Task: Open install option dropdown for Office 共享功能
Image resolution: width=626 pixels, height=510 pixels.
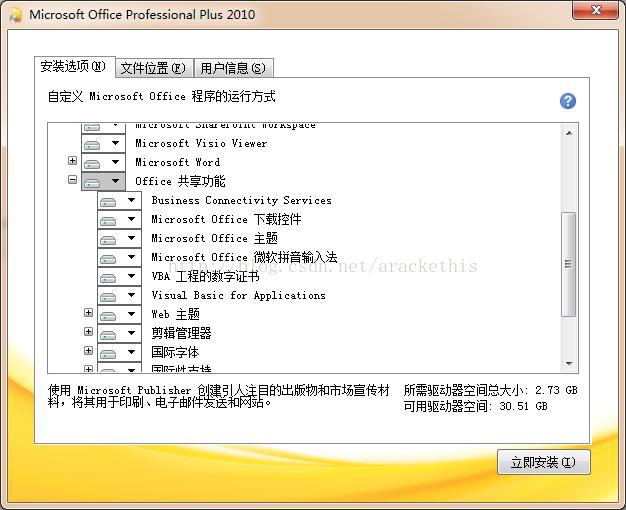Action: [103, 181]
